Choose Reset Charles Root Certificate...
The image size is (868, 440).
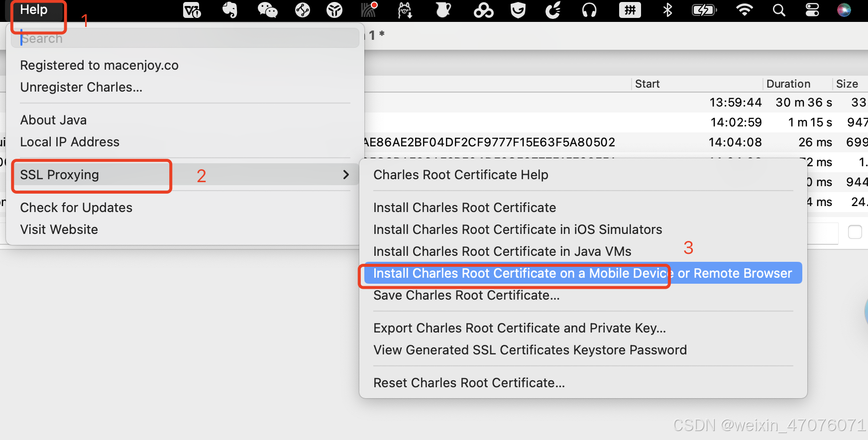coord(583,383)
